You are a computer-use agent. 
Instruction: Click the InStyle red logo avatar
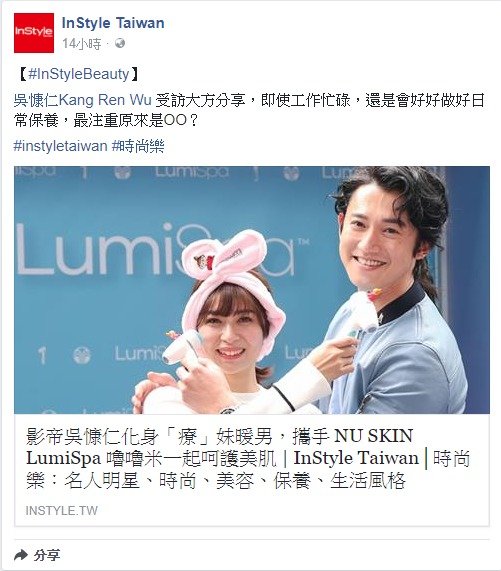pyautogui.click(x=34, y=33)
